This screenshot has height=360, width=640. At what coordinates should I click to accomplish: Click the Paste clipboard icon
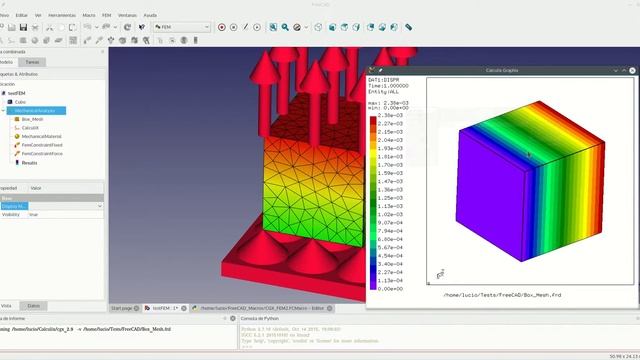click(72, 27)
